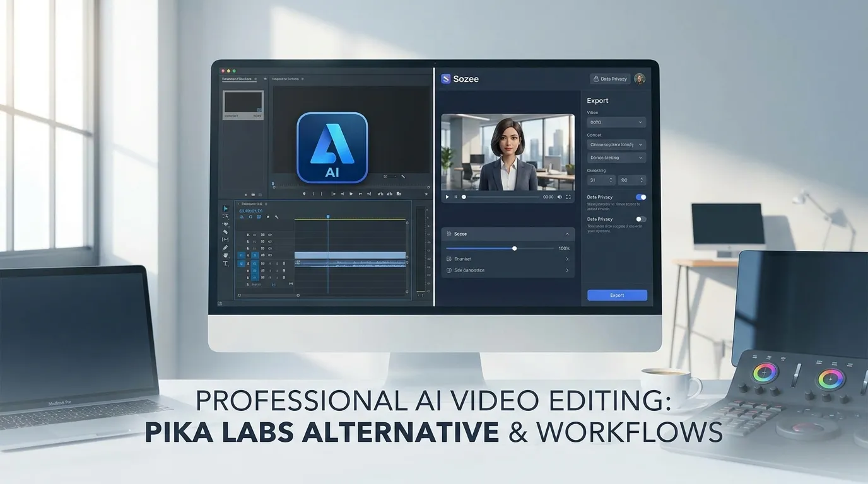Click the Sozee 100% slider handle
The image size is (868, 484).
coord(515,248)
